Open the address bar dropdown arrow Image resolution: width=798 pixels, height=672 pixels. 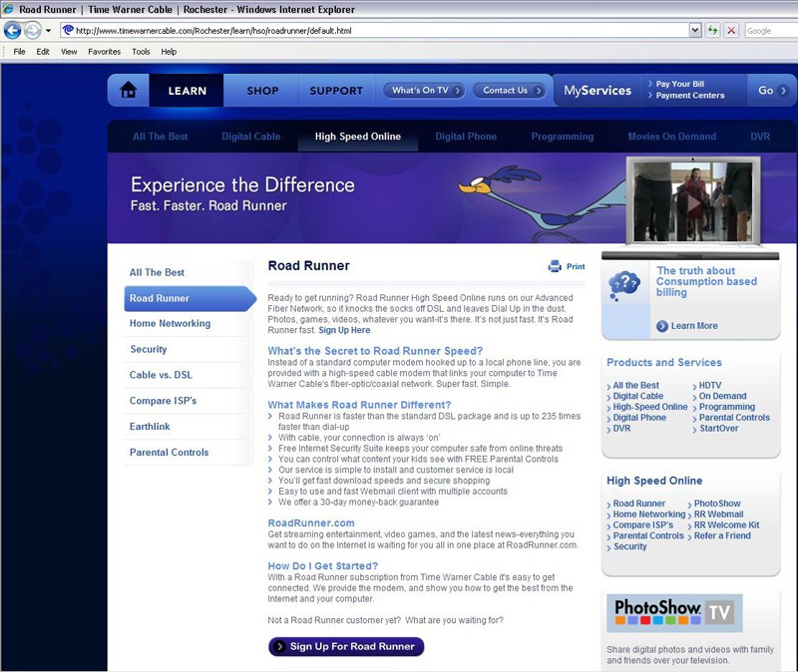tap(695, 31)
